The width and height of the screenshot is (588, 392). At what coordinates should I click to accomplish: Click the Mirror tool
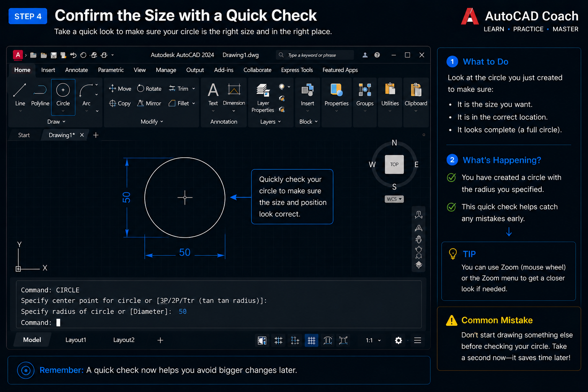[149, 103]
